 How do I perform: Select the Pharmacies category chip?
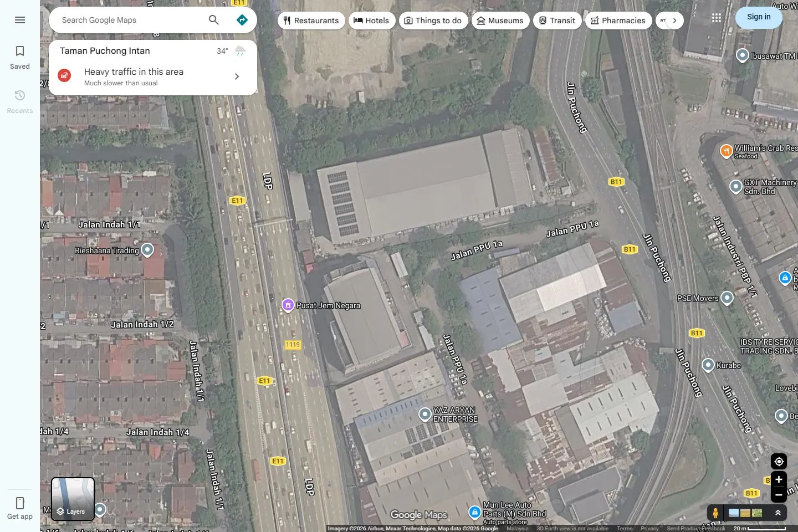click(618, 21)
